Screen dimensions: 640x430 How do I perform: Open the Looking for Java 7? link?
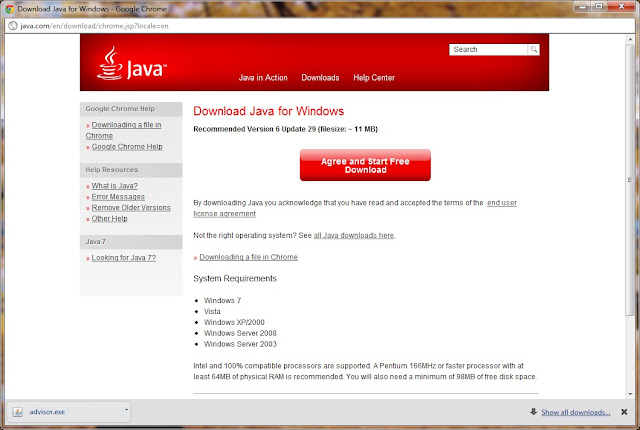124,258
